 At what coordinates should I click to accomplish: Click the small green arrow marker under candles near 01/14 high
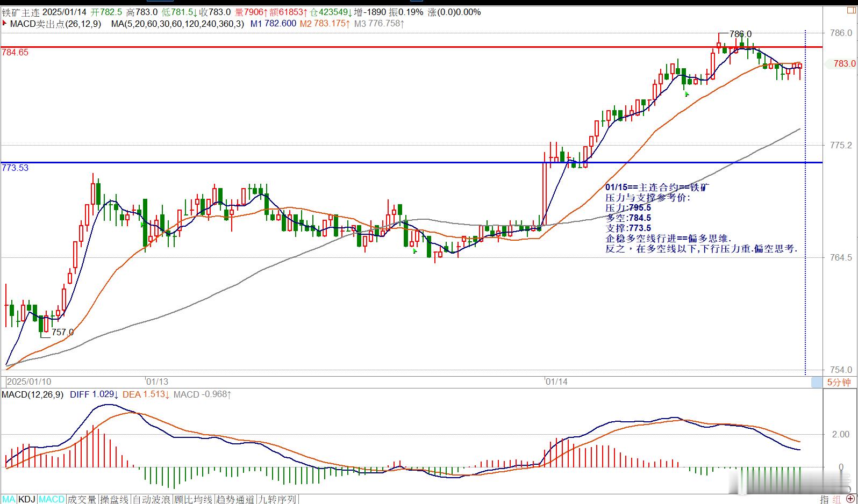pos(687,93)
